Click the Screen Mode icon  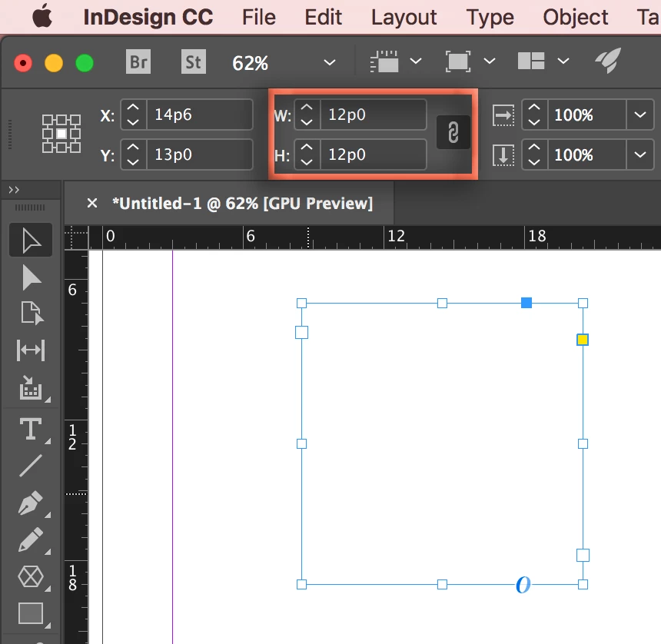click(458, 61)
